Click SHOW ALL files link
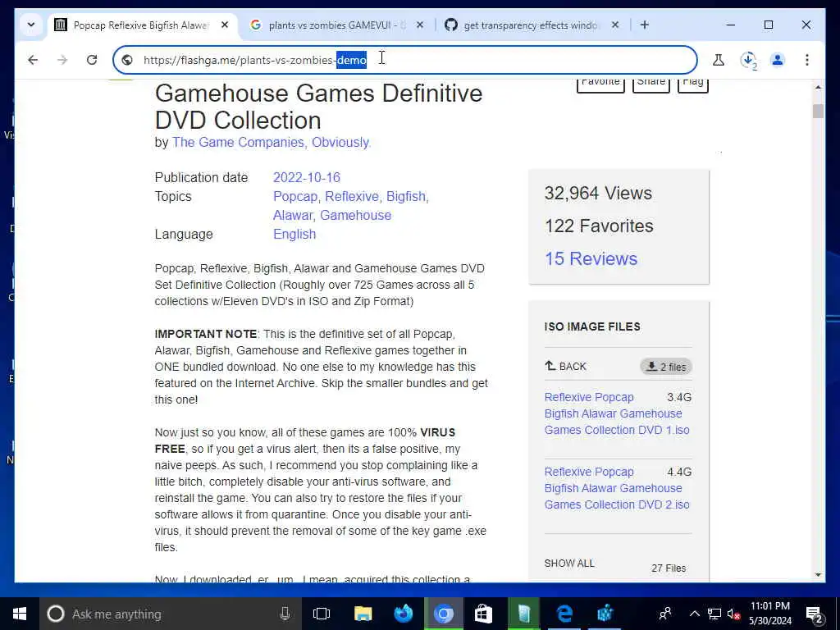Viewport: 840px width, 630px height. (569, 563)
